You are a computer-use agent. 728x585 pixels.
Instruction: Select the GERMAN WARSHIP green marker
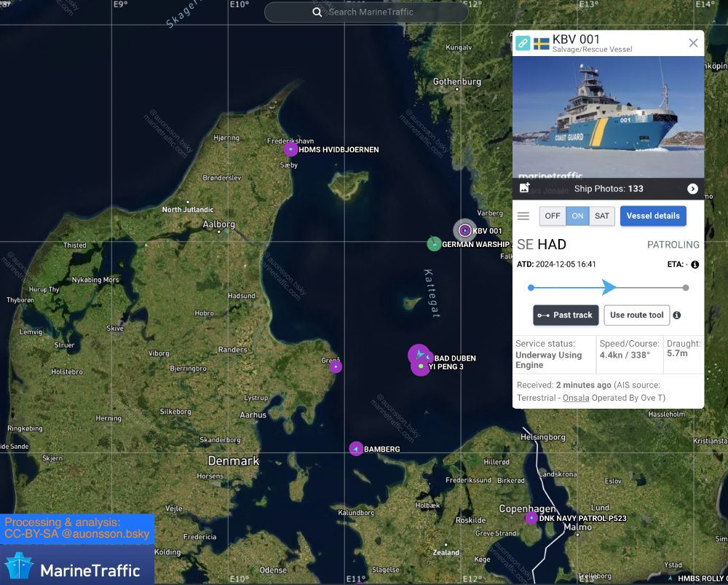click(x=434, y=243)
